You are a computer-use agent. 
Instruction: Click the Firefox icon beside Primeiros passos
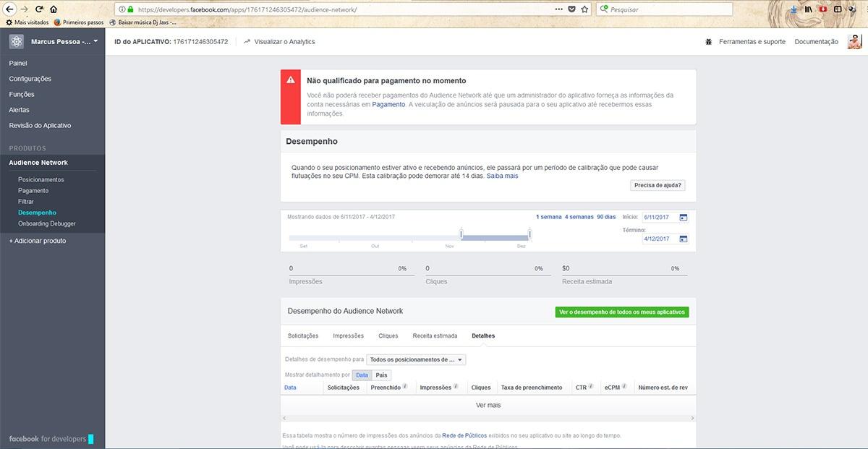(58, 22)
